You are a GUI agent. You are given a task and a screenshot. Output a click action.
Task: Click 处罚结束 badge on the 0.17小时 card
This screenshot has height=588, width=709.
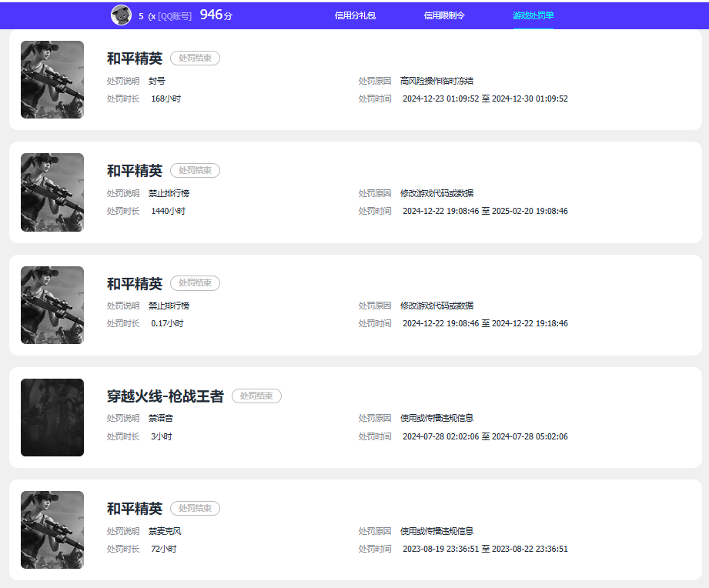pyautogui.click(x=195, y=283)
